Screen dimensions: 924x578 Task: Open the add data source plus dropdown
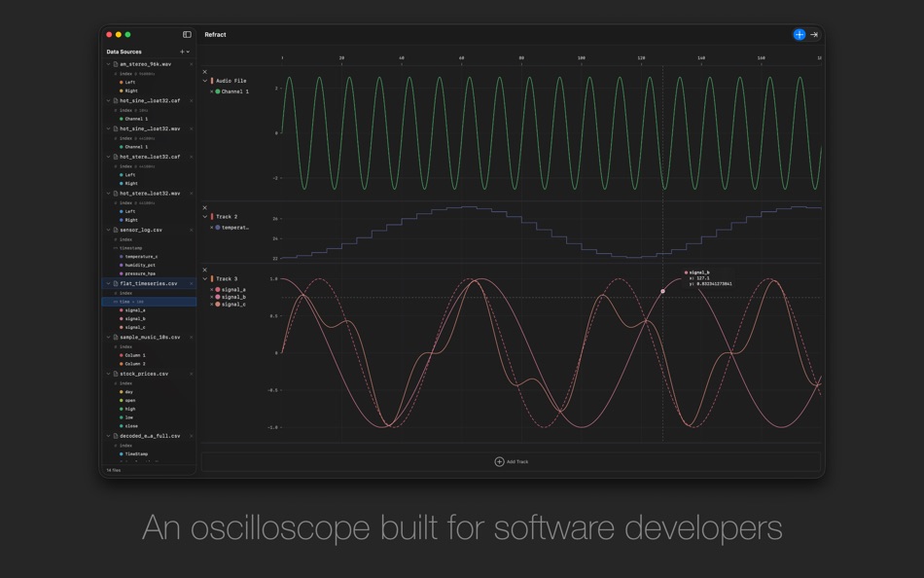point(185,52)
